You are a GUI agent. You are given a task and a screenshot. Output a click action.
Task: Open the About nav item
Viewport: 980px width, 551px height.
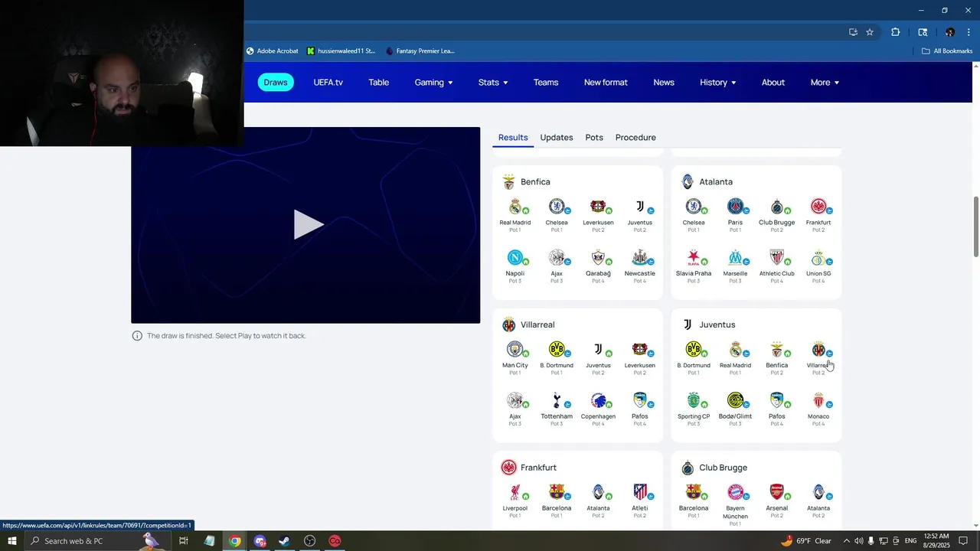click(x=773, y=83)
